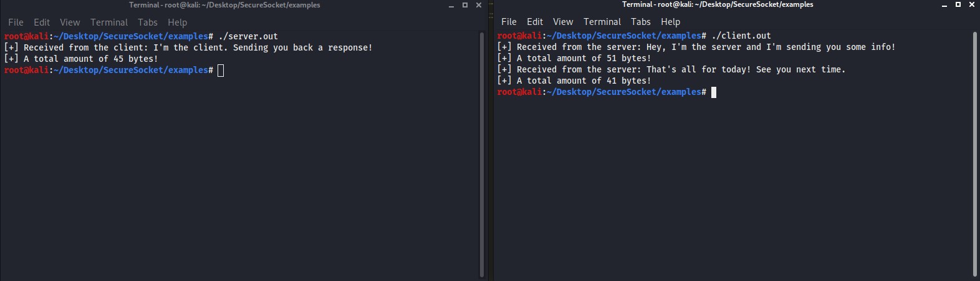Open Help menu in right client terminal
This screenshot has height=281, width=980.
coord(670,22)
